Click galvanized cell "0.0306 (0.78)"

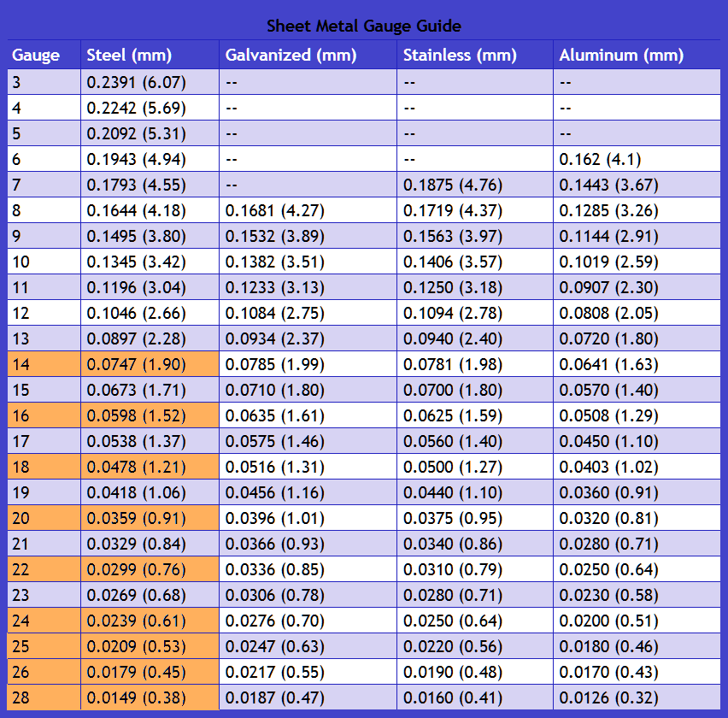(x=308, y=595)
